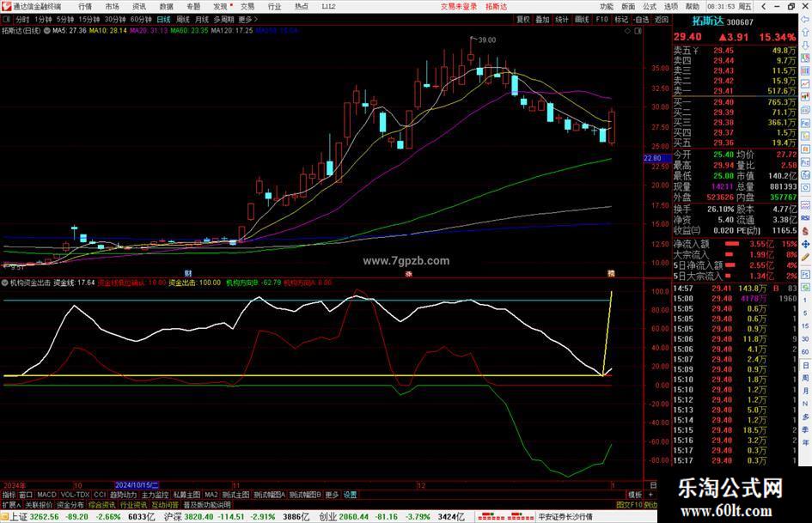Click the 统计 statistics button
The width and height of the screenshot is (812, 523).
click(562, 19)
